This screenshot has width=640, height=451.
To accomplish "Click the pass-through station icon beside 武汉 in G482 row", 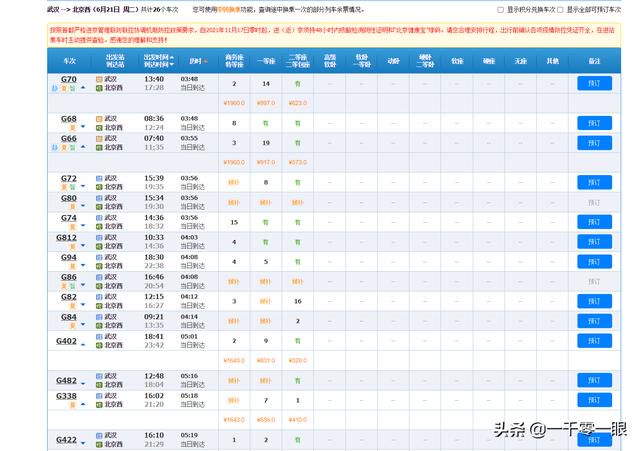I will click(99, 376).
